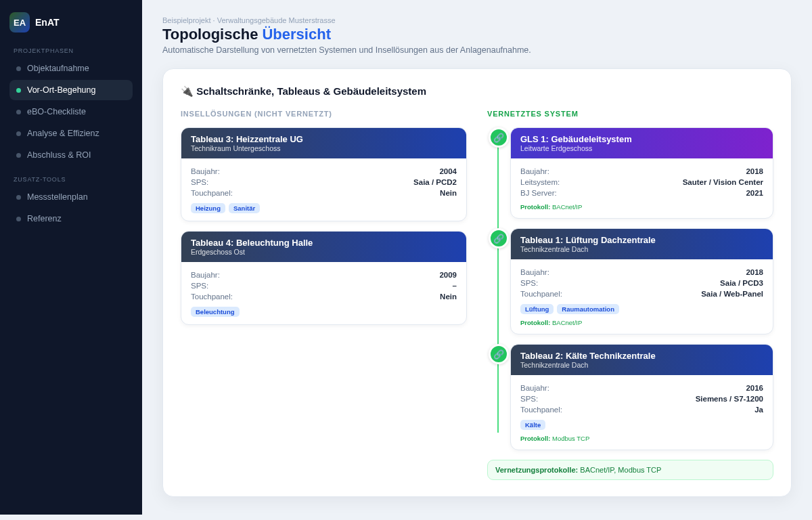This screenshot has height=520, width=812.
Task: Click link icon beside Tableau 2 Kälte
Action: 499,354
